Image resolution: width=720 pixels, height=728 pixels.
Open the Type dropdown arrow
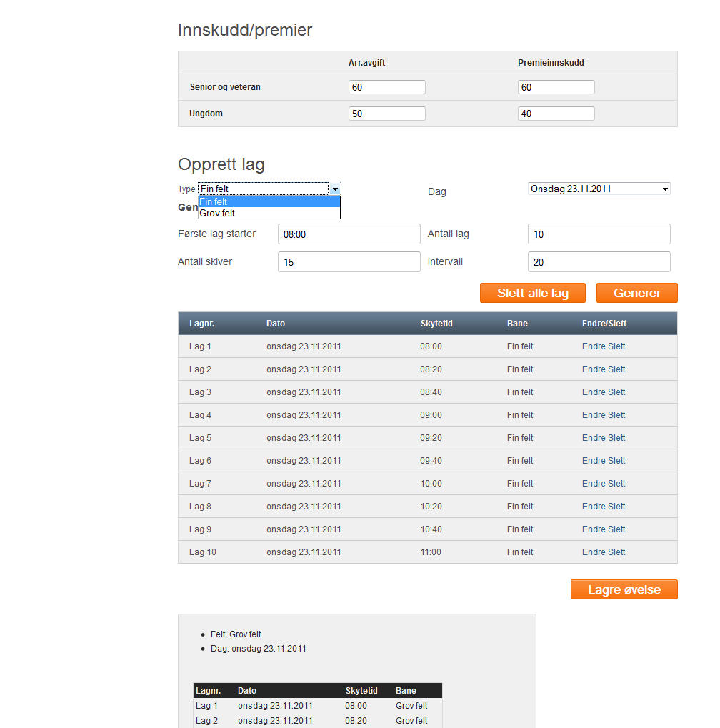pos(334,189)
